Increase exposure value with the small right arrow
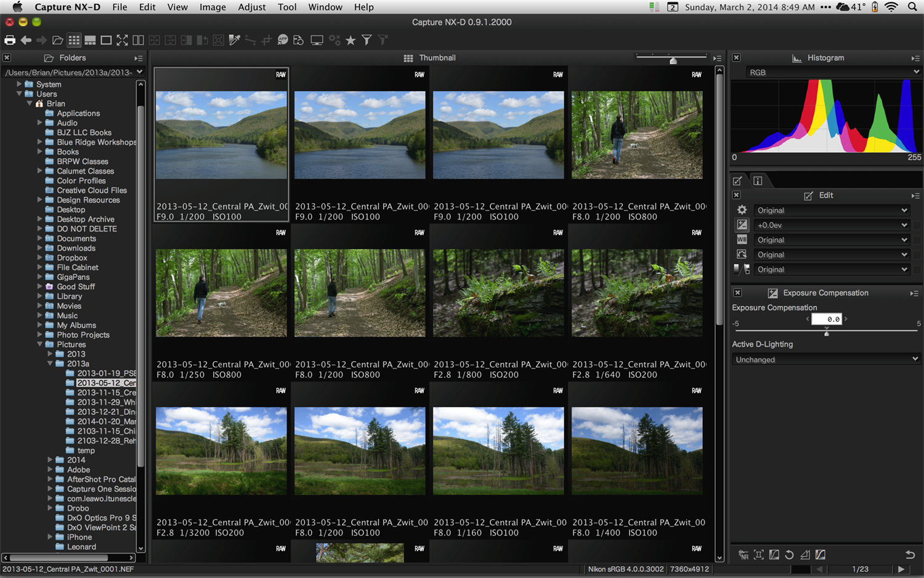Image resolution: width=924 pixels, height=578 pixels. (x=846, y=319)
